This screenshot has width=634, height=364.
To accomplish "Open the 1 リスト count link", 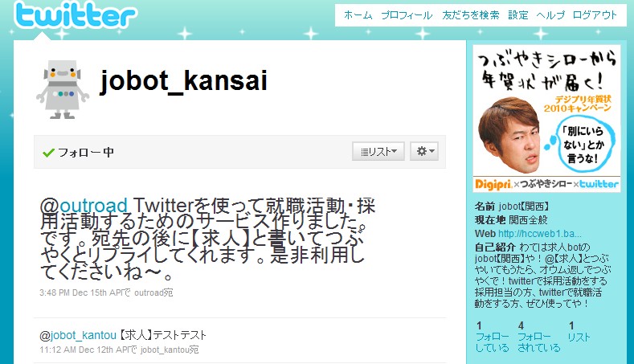I will click(579, 332).
